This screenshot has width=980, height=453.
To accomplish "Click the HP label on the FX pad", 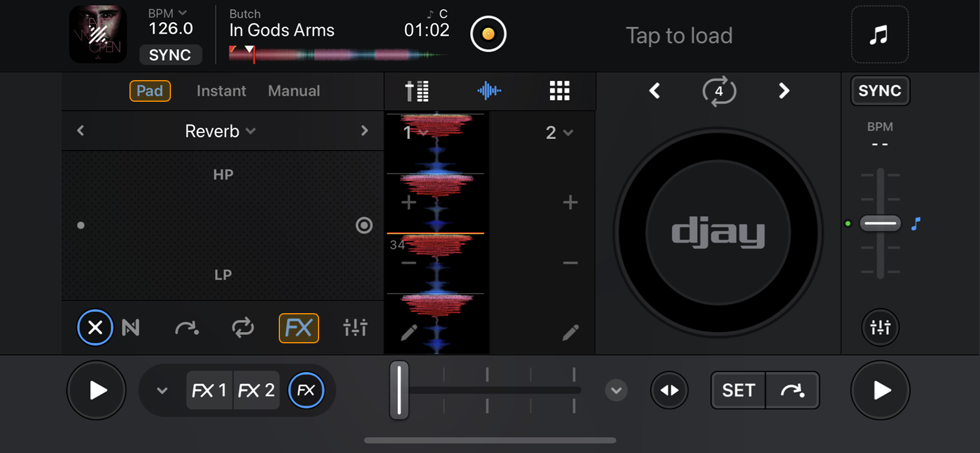I will pyautogui.click(x=223, y=174).
